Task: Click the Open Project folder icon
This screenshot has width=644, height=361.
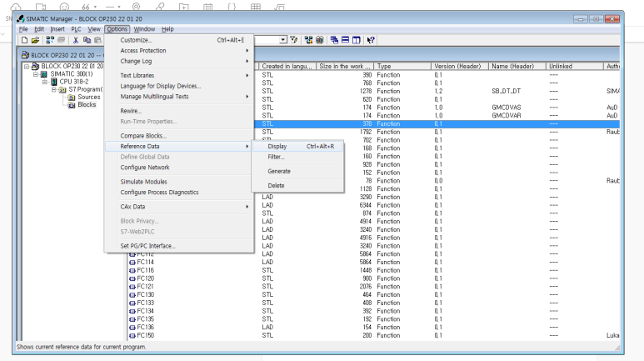Action: tap(35, 40)
